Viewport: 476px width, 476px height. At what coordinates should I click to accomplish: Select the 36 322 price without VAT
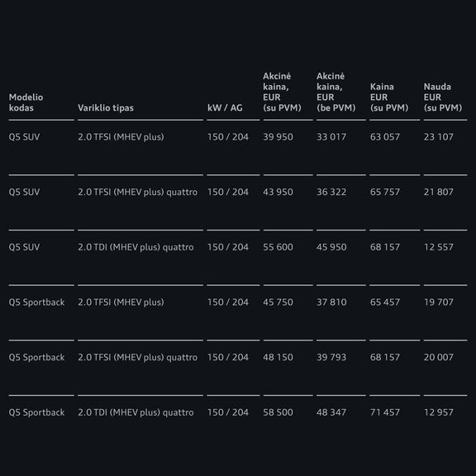(331, 192)
